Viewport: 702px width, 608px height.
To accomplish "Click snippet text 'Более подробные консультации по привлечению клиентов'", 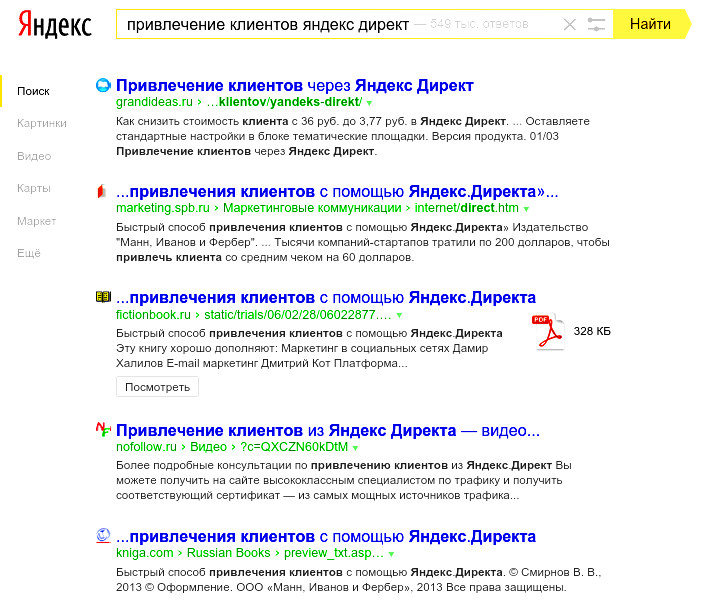I will pos(282,466).
